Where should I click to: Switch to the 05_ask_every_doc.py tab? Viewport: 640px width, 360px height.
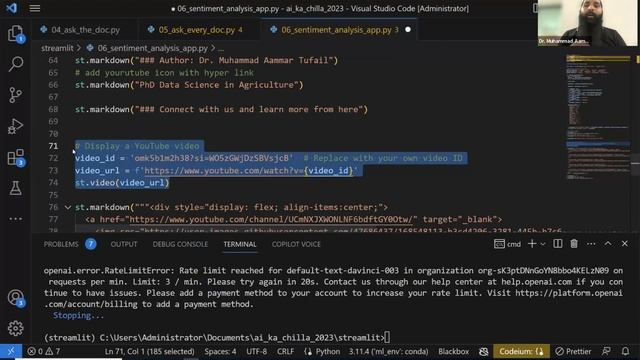click(x=197, y=30)
